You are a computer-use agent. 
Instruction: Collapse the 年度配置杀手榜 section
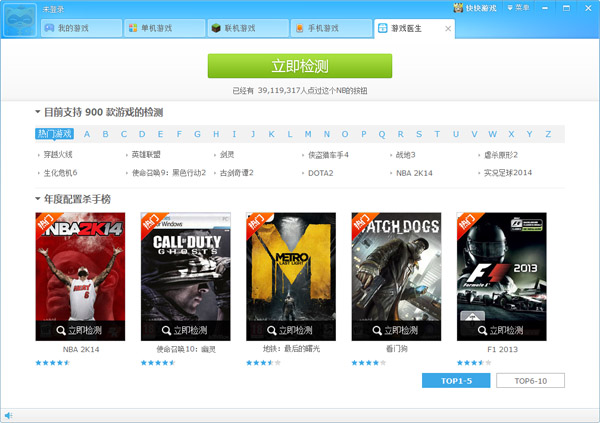click(38, 199)
